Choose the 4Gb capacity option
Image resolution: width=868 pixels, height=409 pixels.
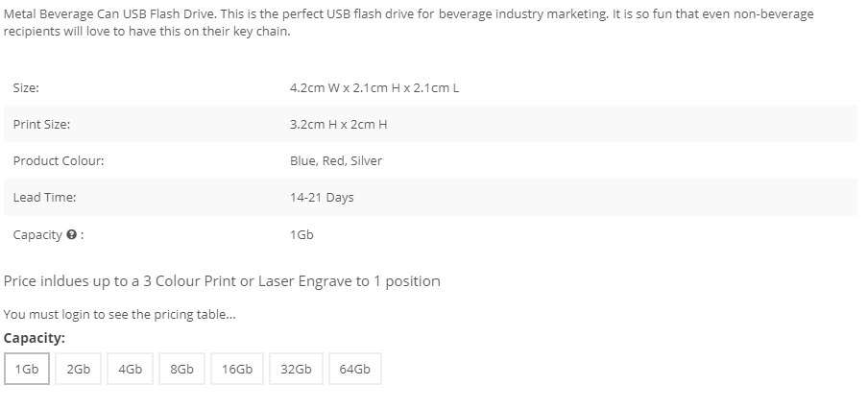click(130, 369)
